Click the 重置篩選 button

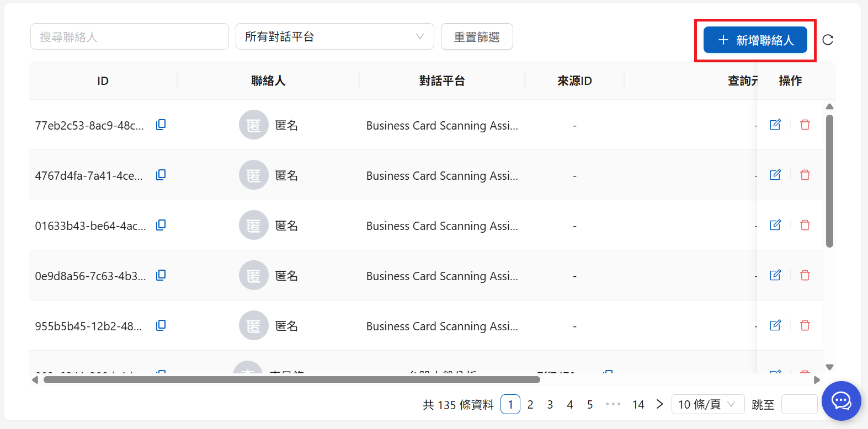point(477,36)
